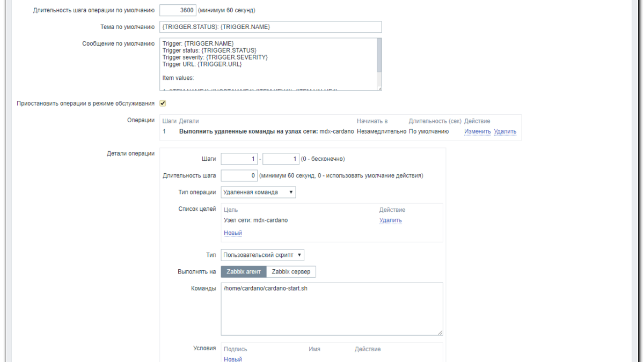This screenshot has height=362, width=644.
Task: Click the Тема по умолчанию input field
Action: tap(270, 27)
